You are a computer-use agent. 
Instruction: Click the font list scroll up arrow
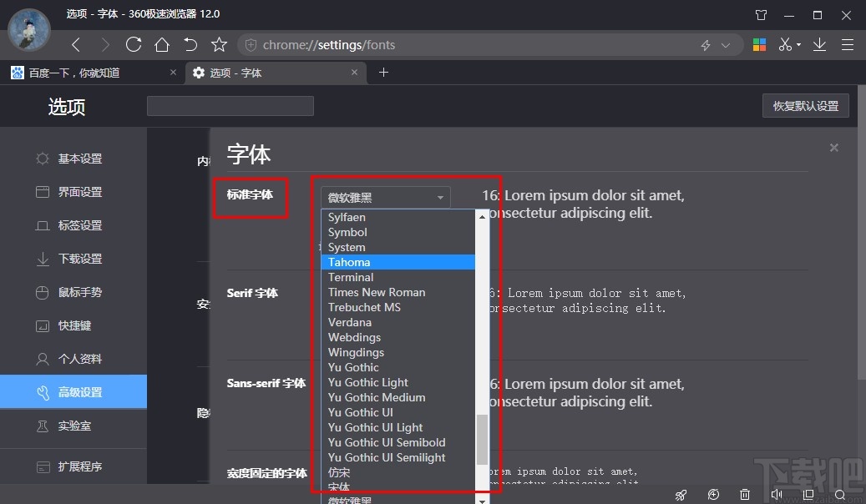click(482, 216)
